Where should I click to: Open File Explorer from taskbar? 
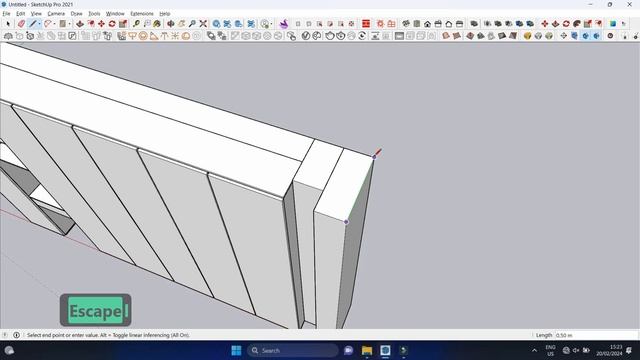click(x=367, y=350)
